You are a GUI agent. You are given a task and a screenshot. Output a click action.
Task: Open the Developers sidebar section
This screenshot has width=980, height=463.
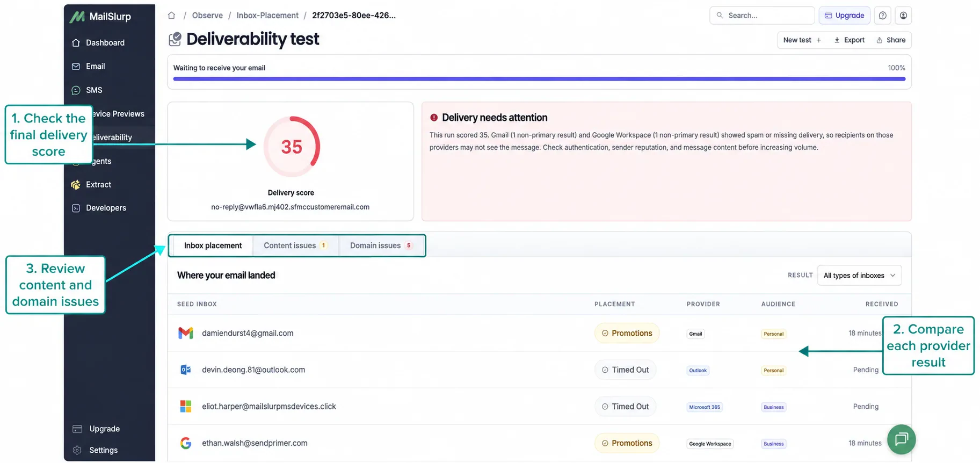click(x=106, y=208)
